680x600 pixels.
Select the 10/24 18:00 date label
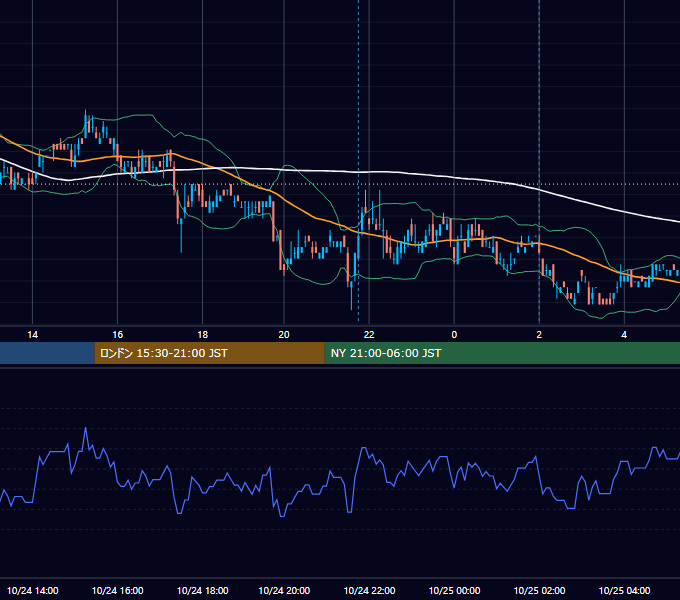203,590
